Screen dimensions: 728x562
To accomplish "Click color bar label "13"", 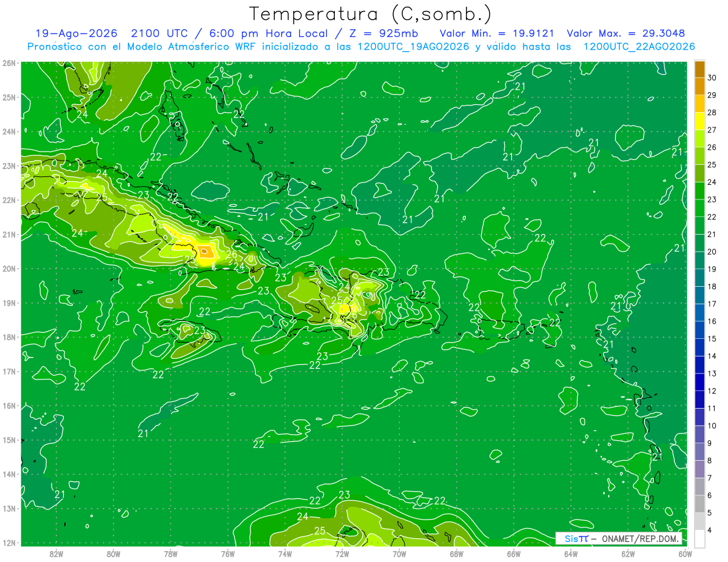I will tap(712, 373).
